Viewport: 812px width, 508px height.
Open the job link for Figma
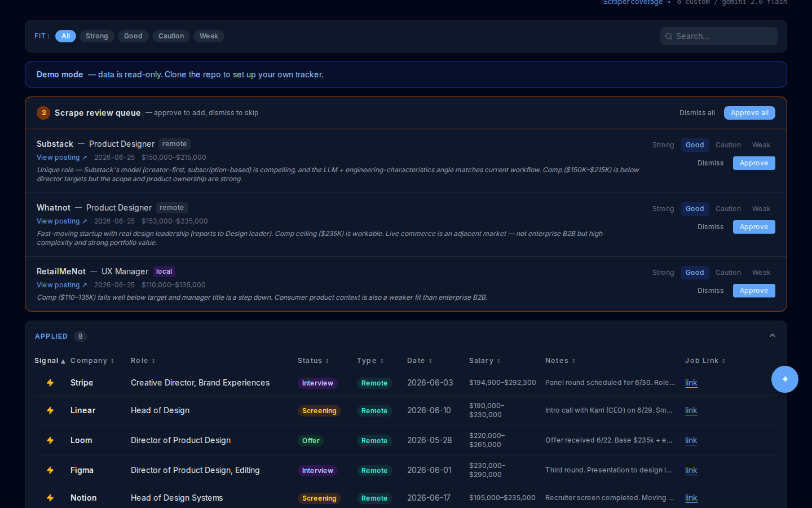click(691, 470)
